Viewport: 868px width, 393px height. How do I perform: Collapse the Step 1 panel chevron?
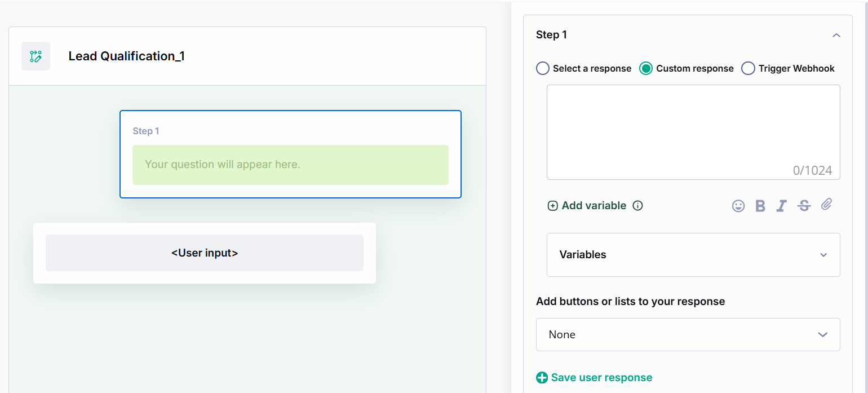point(836,35)
